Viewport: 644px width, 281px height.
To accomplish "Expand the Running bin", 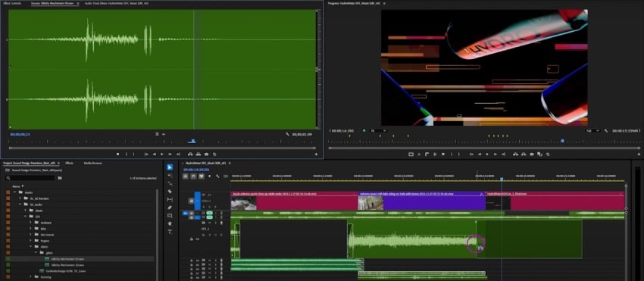I will click(x=30, y=277).
